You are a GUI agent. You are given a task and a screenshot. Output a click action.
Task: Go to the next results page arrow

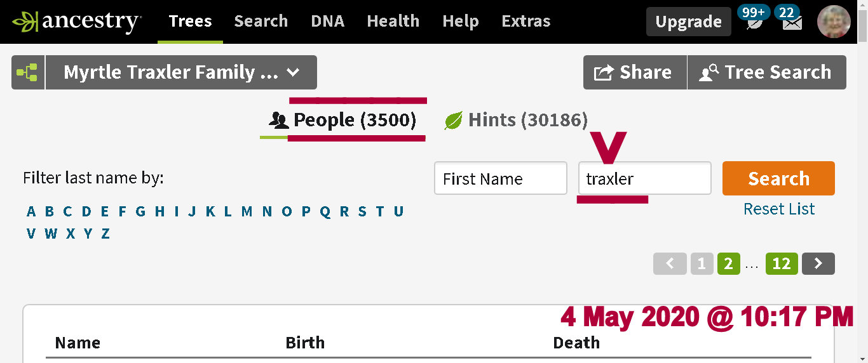point(818,263)
